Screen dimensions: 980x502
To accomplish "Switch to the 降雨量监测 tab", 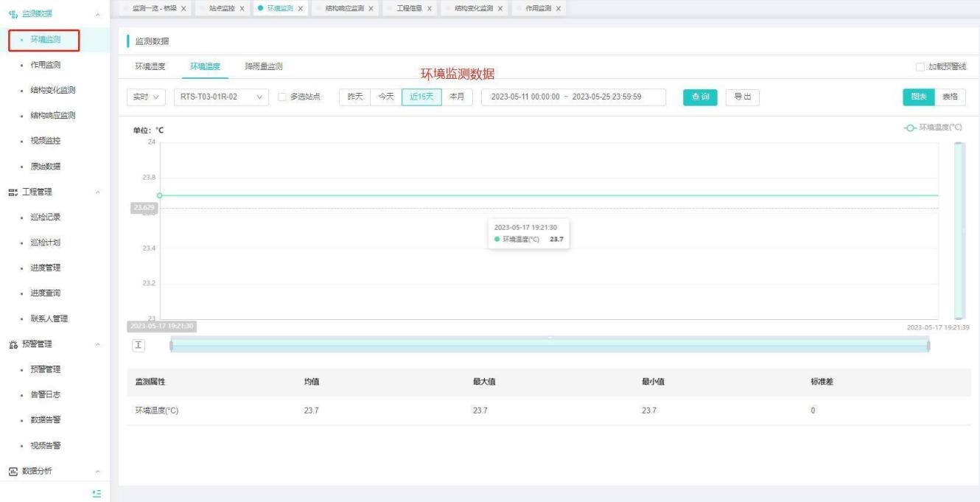I will coord(264,66).
